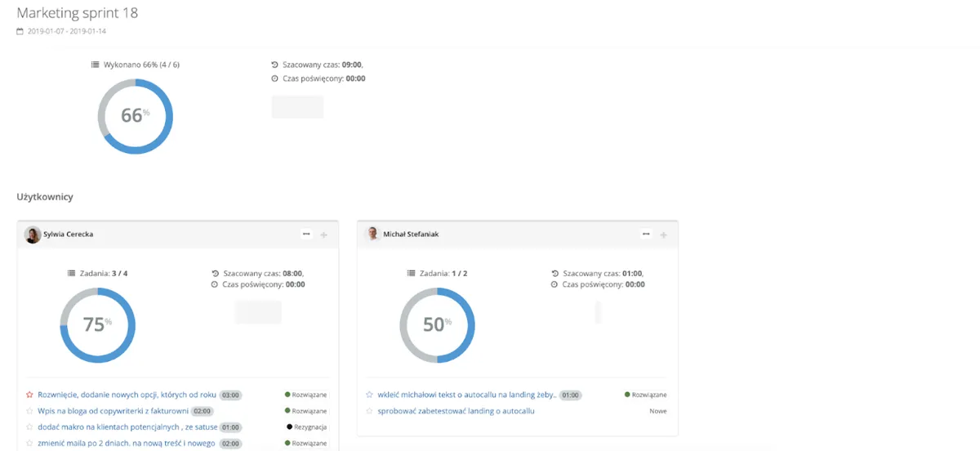Click the Wykonano 66% (4 / 6) label
980x451 pixels.
coord(141,64)
